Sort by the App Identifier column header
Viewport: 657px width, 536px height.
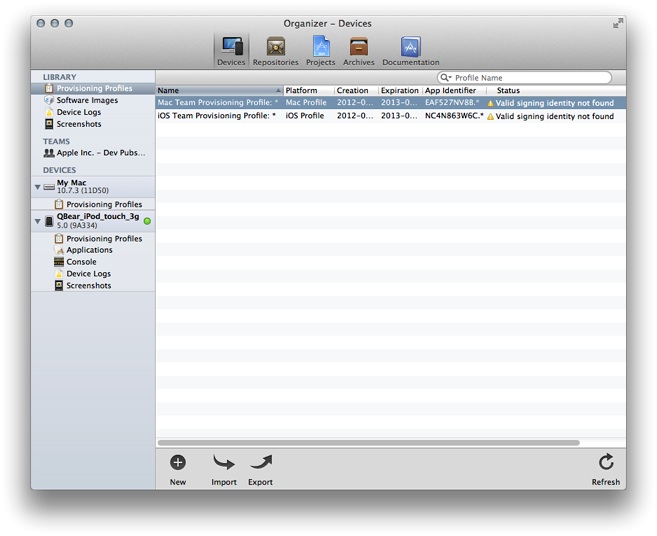[455, 91]
